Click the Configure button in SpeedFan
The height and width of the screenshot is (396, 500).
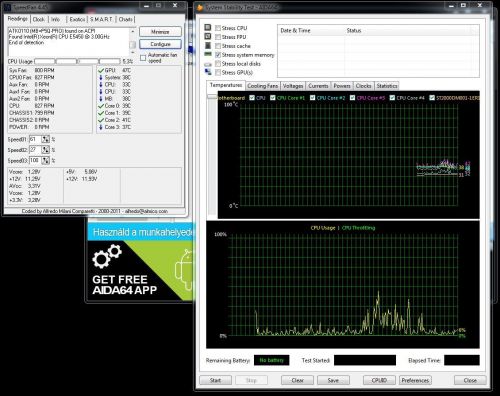[x=160, y=44]
